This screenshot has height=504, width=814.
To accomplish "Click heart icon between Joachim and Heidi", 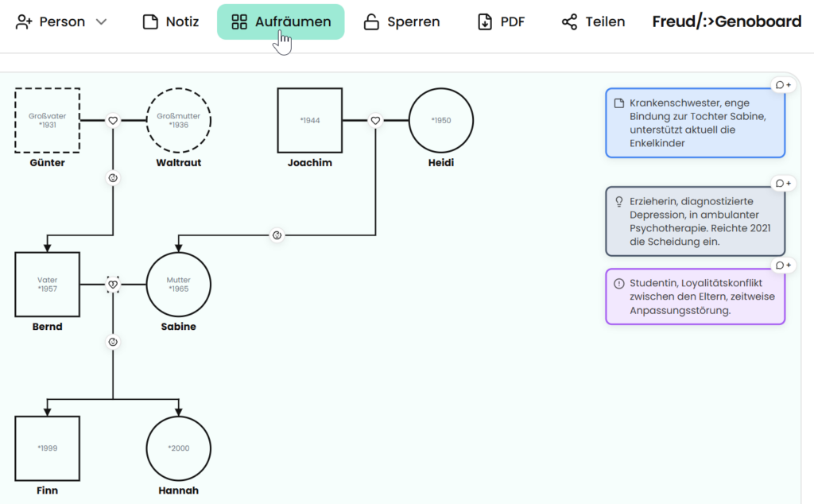I will pos(375,120).
